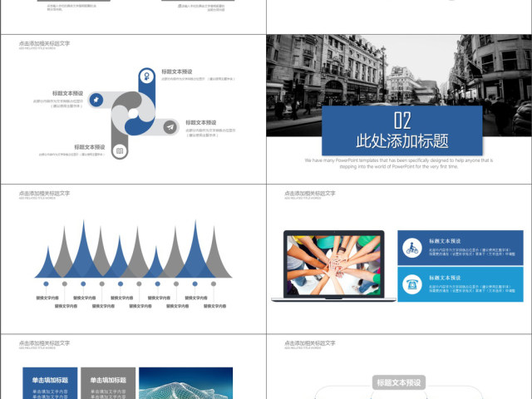Select the light blue text box background

461,284
